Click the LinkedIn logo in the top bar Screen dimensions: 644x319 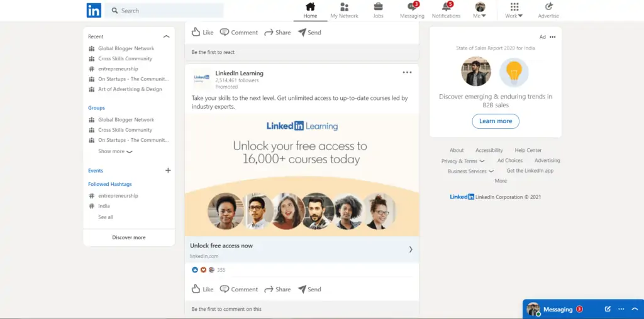(x=94, y=10)
